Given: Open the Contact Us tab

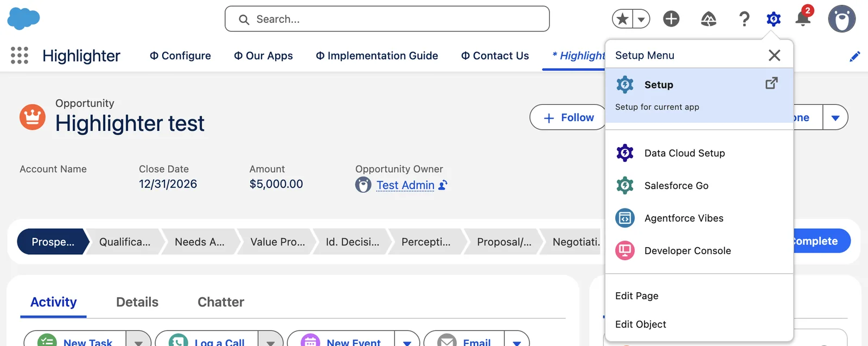Looking at the screenshot, I should tap(495, 56).
